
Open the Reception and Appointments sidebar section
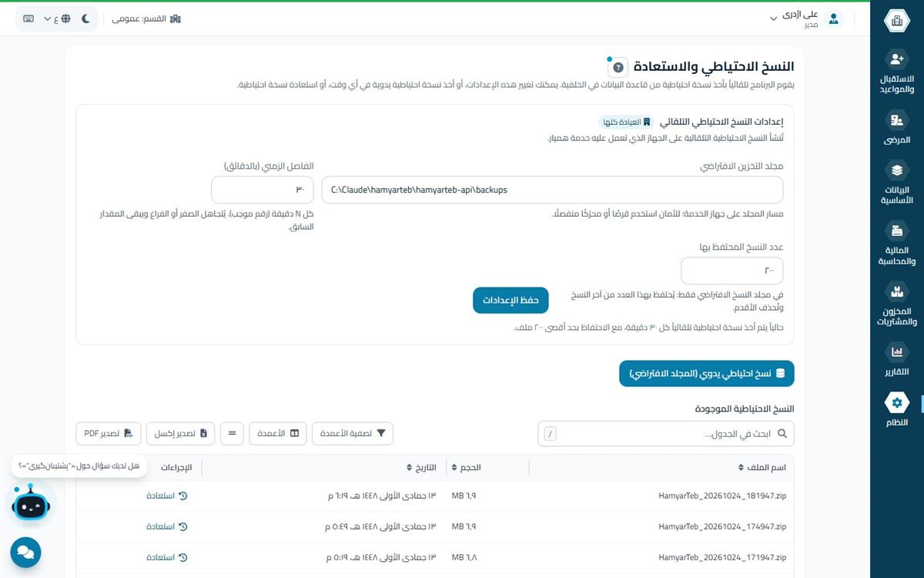(x=896, y=72)
